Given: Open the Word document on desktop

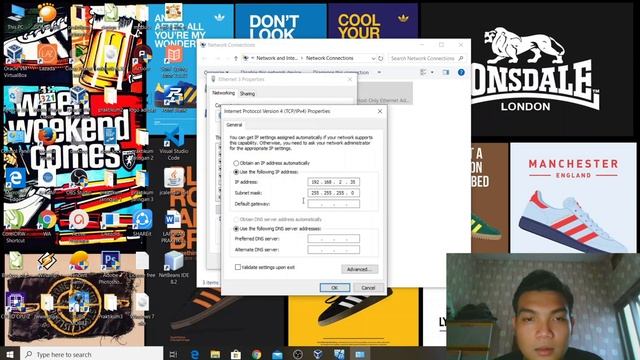Looking at the screenshot, I should click(173, 227).
